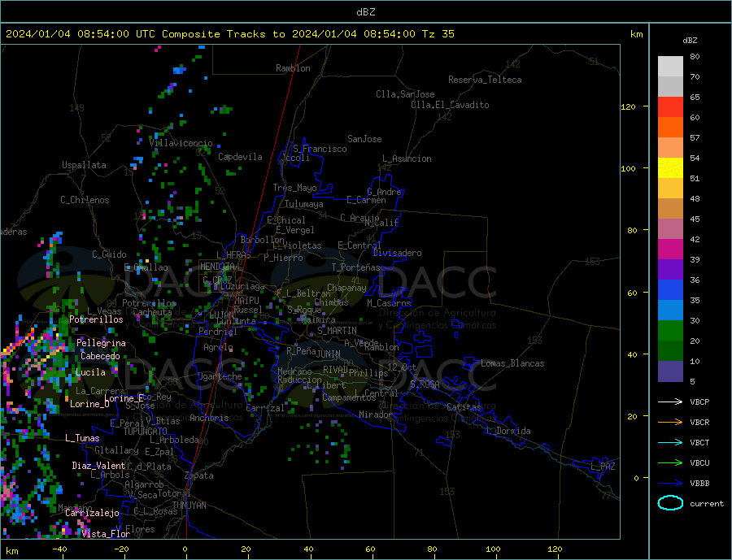Click the 'Clla.El_Cavadito' map label

coord(450,105)
